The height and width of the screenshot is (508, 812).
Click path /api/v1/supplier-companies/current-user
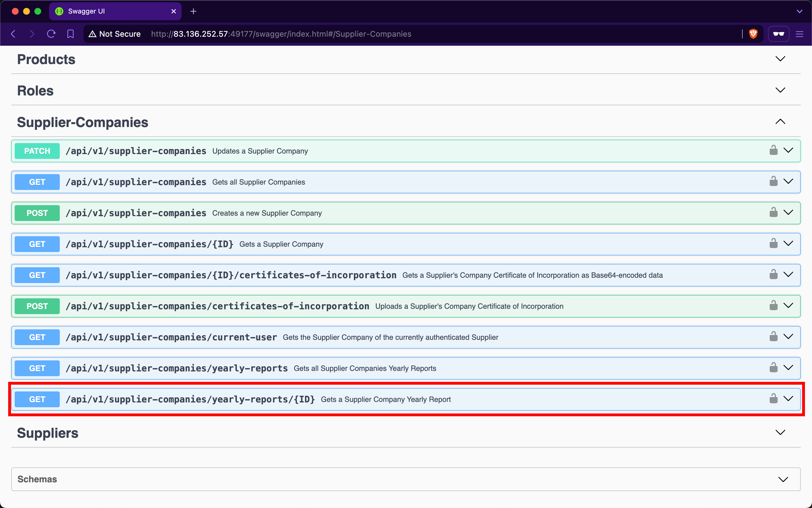click(x=171, y=337)
